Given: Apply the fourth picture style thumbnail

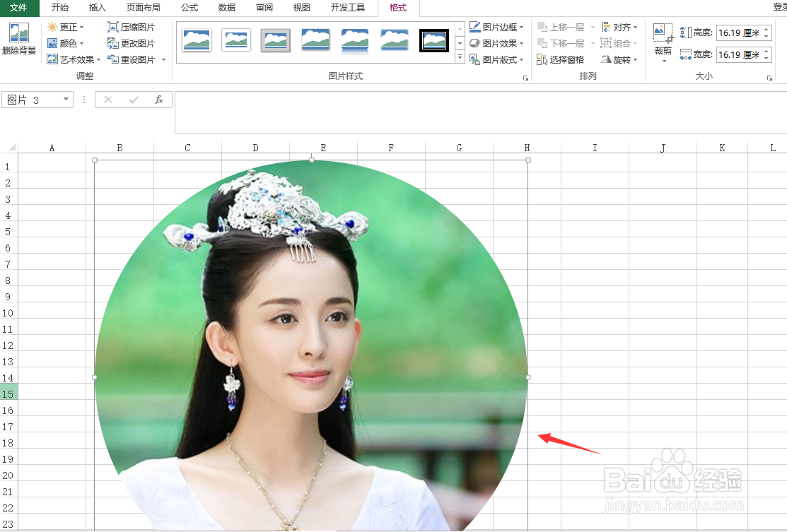Looking at the screenshot, I should coord(315,40).
